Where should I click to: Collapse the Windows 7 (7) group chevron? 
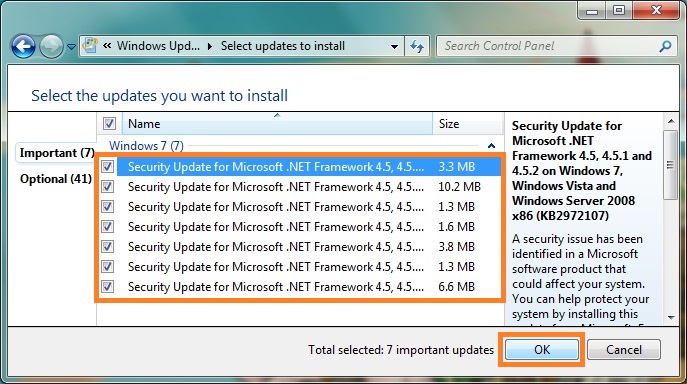[491, 146]
